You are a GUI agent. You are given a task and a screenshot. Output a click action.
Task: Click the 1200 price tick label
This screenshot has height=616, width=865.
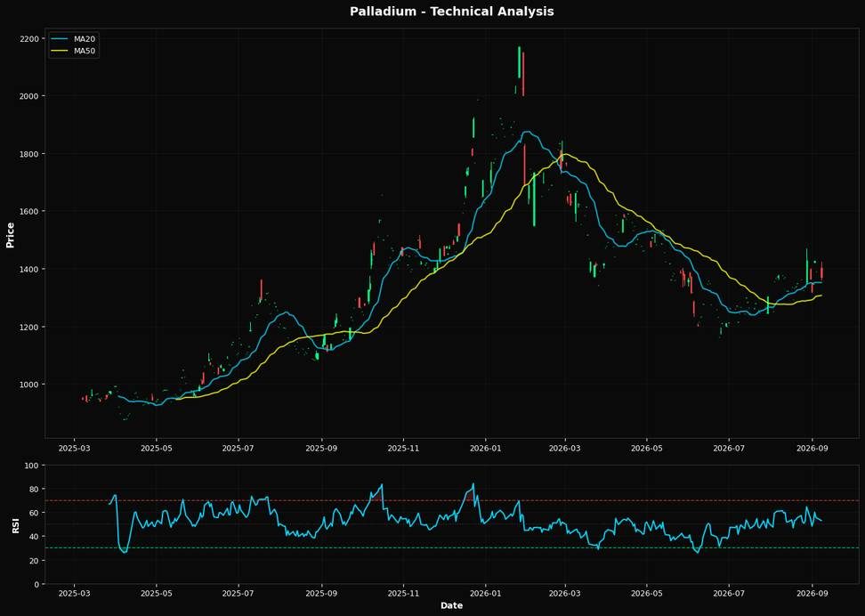click(x=28, y=327)
